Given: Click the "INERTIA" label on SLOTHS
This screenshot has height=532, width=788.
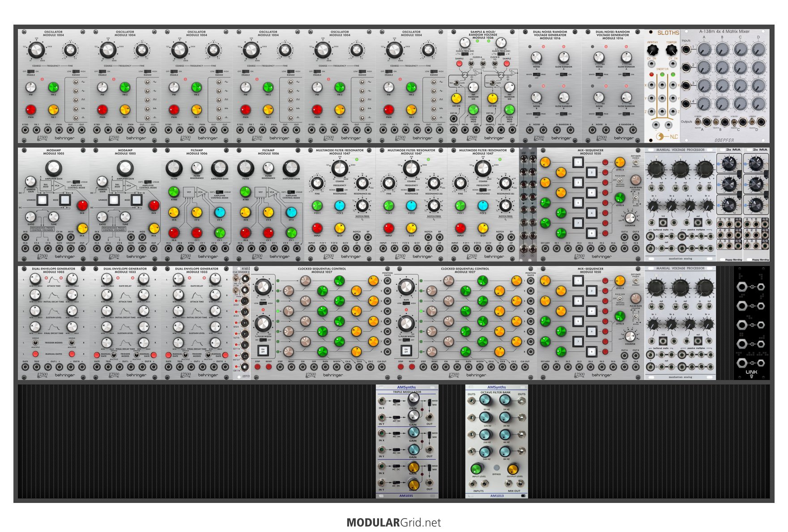Looking at the screenshot, I should [662, 69].
